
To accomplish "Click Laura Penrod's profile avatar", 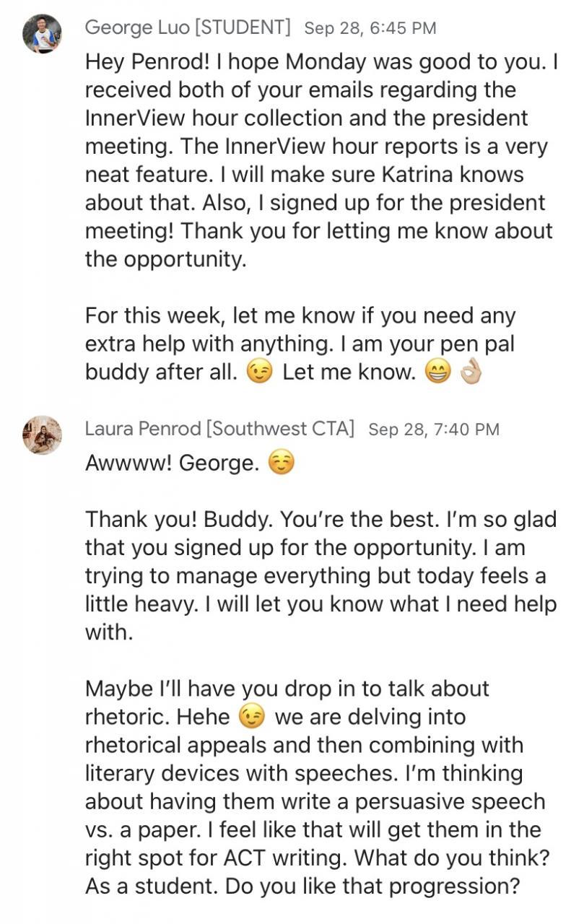I will coord(42,435).
